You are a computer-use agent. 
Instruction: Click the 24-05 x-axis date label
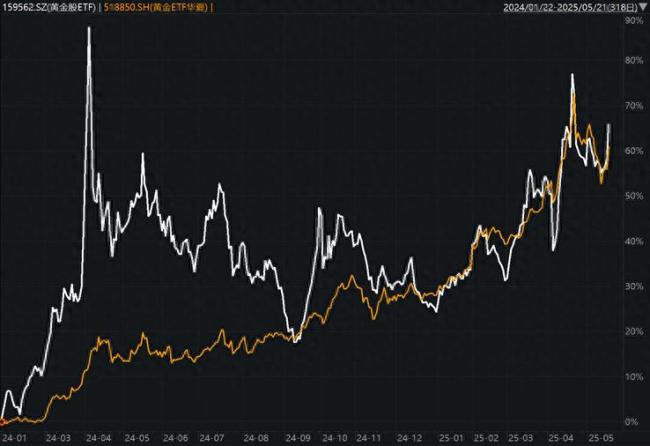[x=137, y=438]
